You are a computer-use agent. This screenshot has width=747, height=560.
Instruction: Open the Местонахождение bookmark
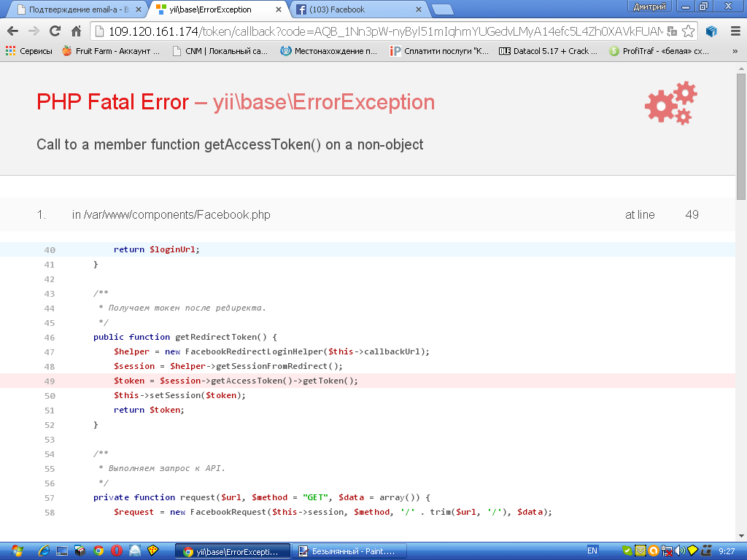329,51
